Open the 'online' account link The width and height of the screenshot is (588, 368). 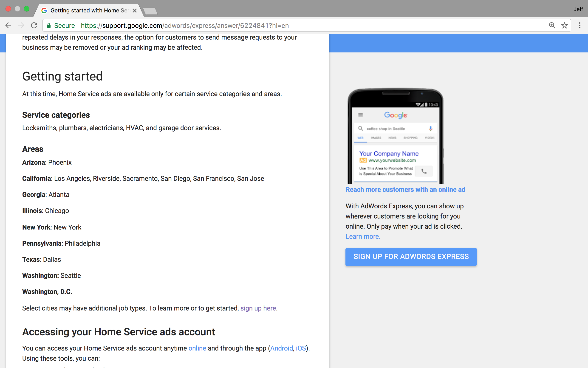pos(197,348)
